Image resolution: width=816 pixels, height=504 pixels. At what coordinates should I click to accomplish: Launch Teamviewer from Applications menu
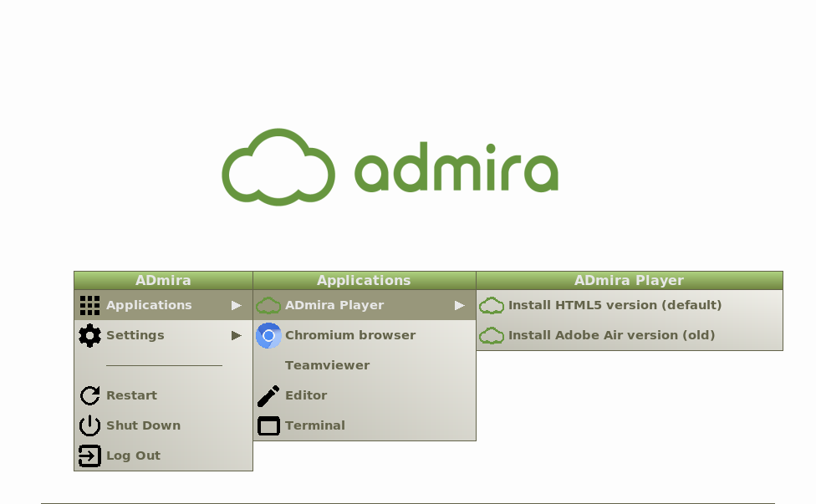point(365,365)
